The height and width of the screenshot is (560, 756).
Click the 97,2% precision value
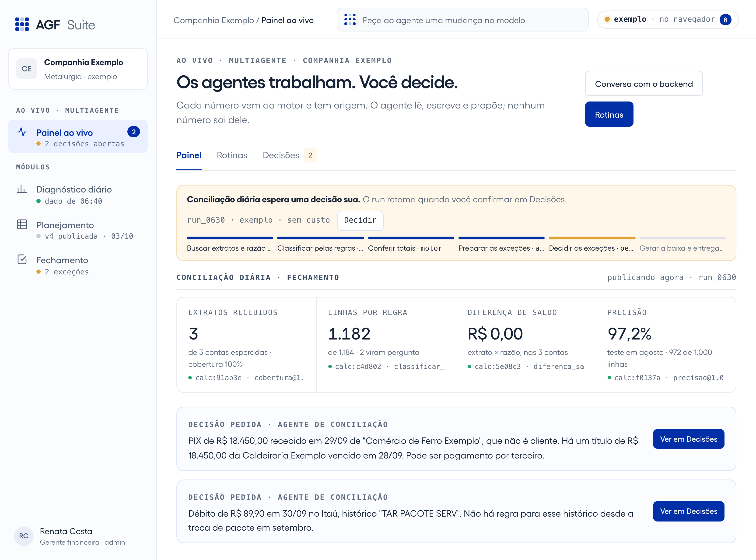[x=629, y=334]
